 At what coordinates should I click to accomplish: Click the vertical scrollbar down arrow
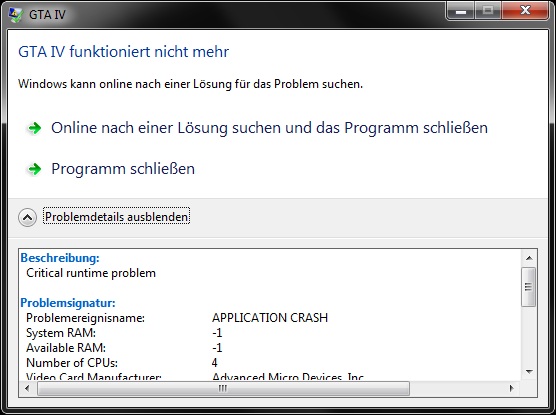pyautogui.click(x=529, y=372)
